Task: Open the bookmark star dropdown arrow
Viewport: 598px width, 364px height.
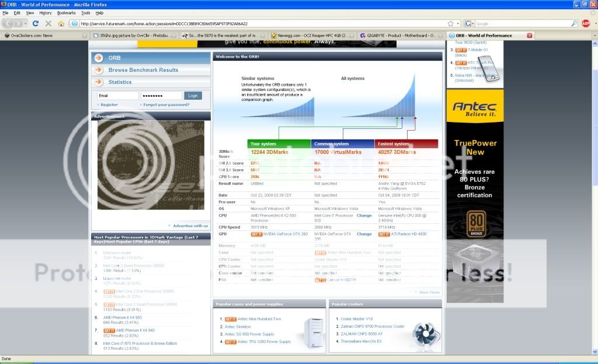Action: click(458, 23)
